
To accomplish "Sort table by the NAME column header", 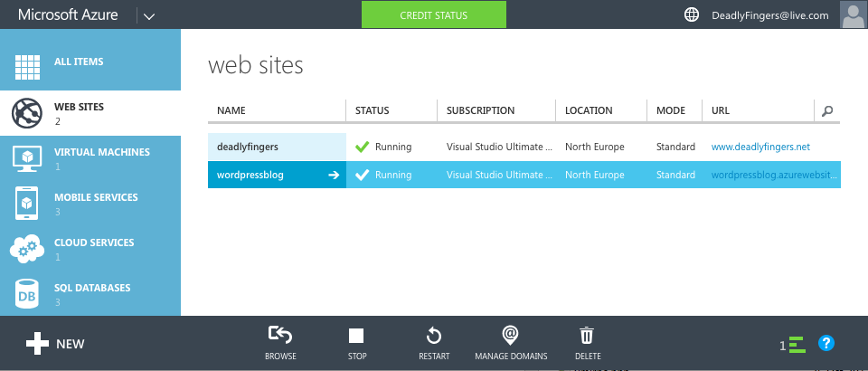I will pyautogui.click(x=231, y=110).
